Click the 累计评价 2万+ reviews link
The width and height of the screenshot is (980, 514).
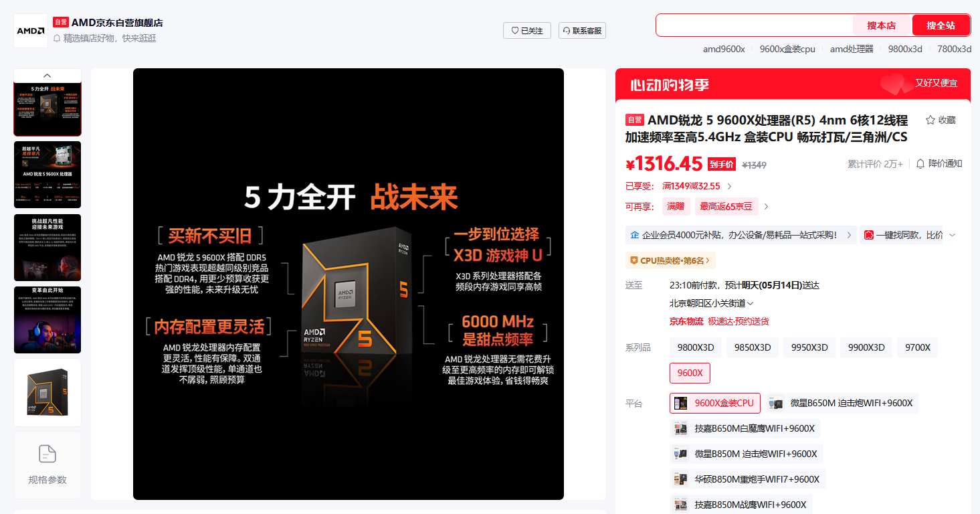(x=875, y=164)
